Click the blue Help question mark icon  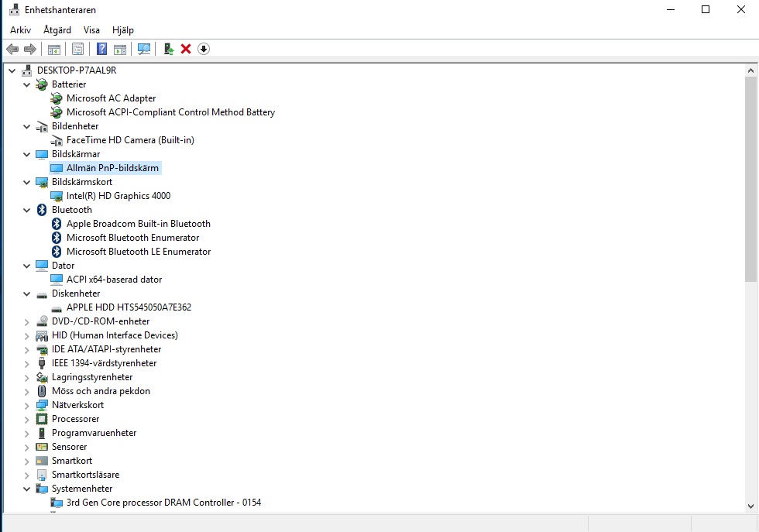101,49
